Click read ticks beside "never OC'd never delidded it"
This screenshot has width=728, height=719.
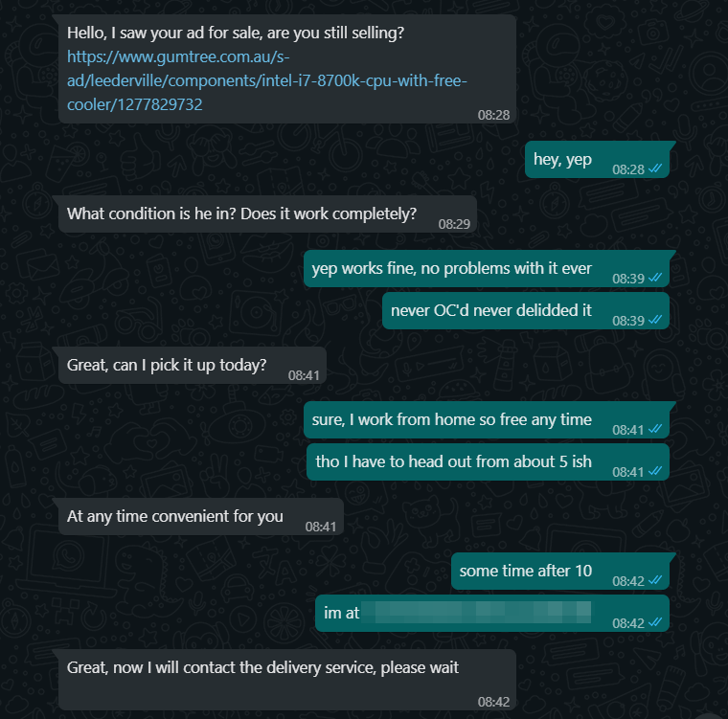coord(655,320)
